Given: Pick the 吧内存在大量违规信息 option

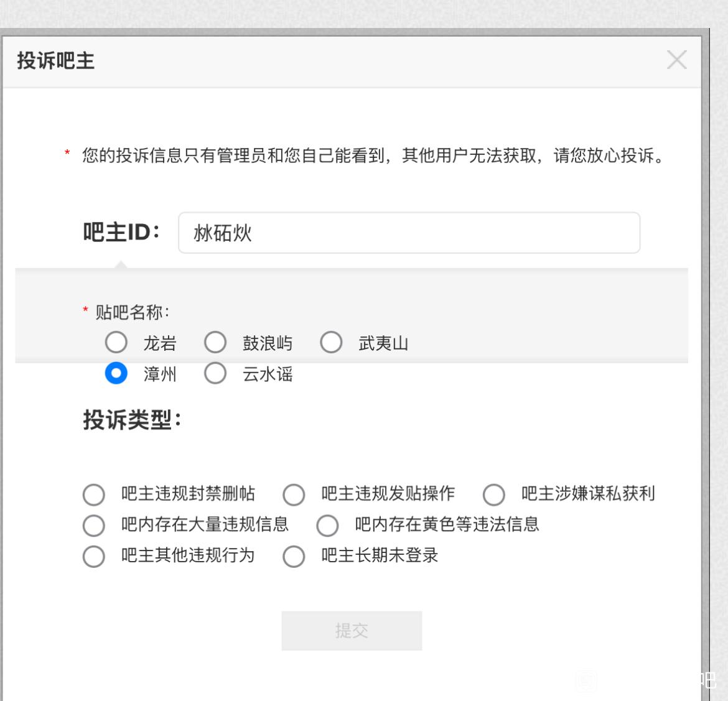Looking at the screenshot, I should point(94,526).
